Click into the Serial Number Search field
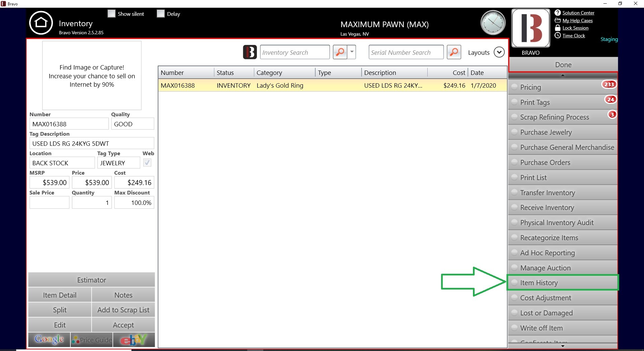 point(406,52)
